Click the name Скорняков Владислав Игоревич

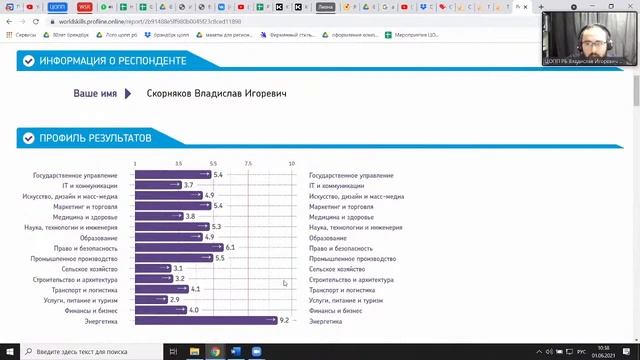[x=216, y=93]
